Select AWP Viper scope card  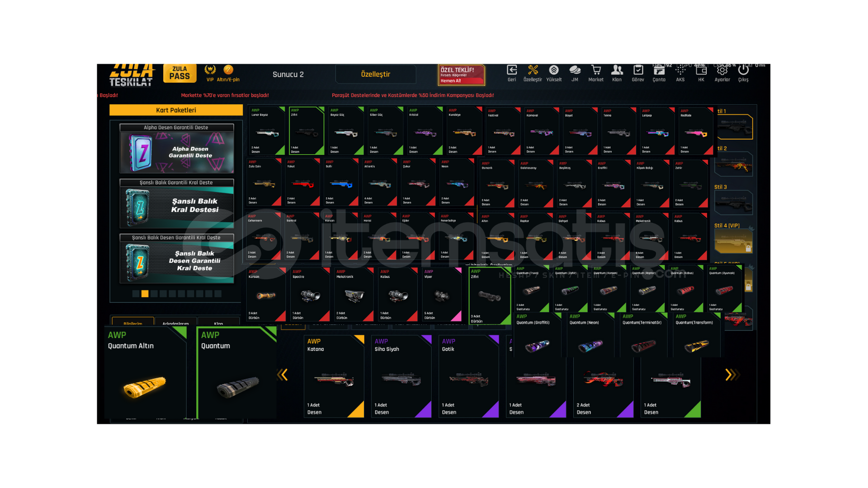point(442,295)
